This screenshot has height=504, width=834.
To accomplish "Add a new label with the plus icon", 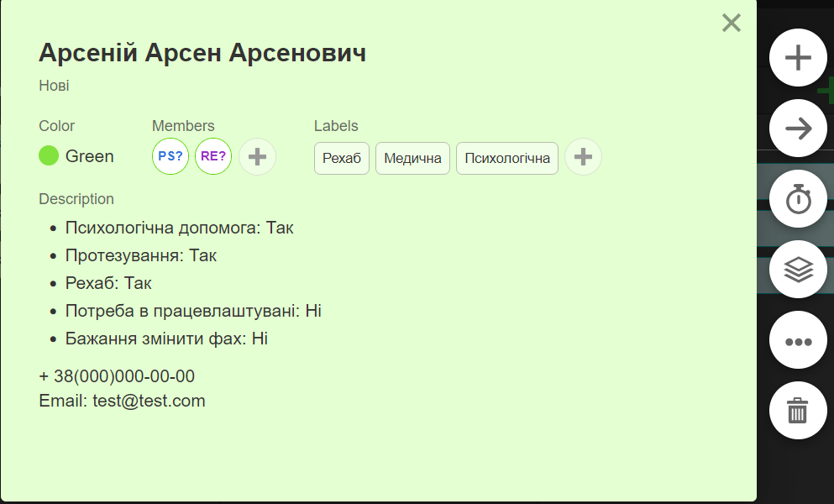I will [583, 157].
